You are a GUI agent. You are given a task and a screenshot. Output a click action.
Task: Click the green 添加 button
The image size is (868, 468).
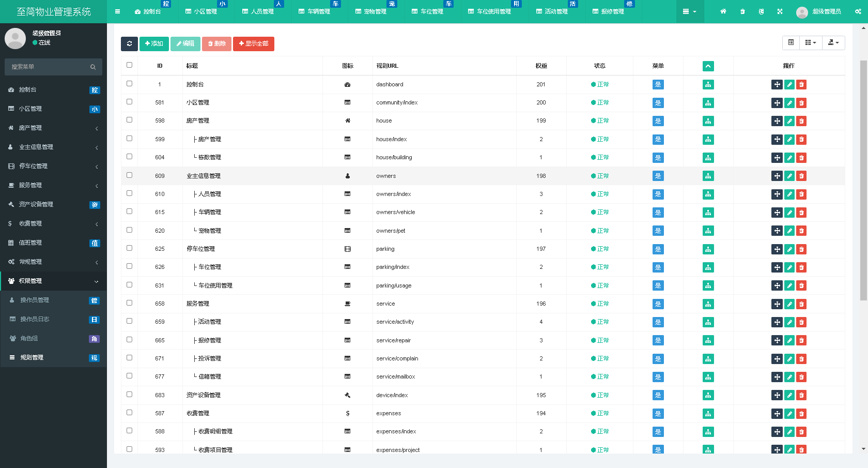coord(154,44)
